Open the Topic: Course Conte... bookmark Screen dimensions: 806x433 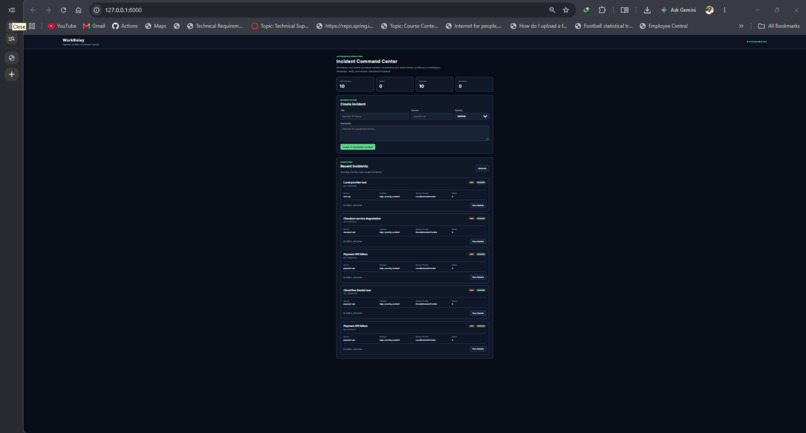point(409,26)
